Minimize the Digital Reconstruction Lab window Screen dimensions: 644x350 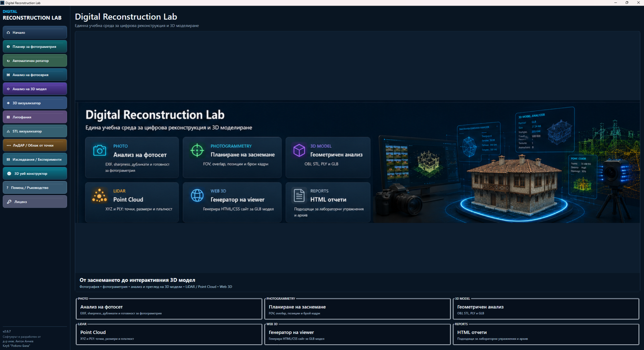point(616,3)
